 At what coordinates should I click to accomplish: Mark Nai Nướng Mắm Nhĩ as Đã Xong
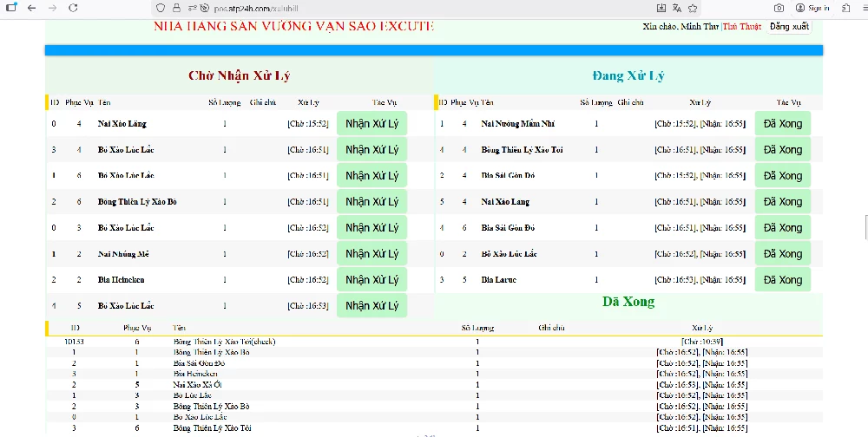pos(783,123)
